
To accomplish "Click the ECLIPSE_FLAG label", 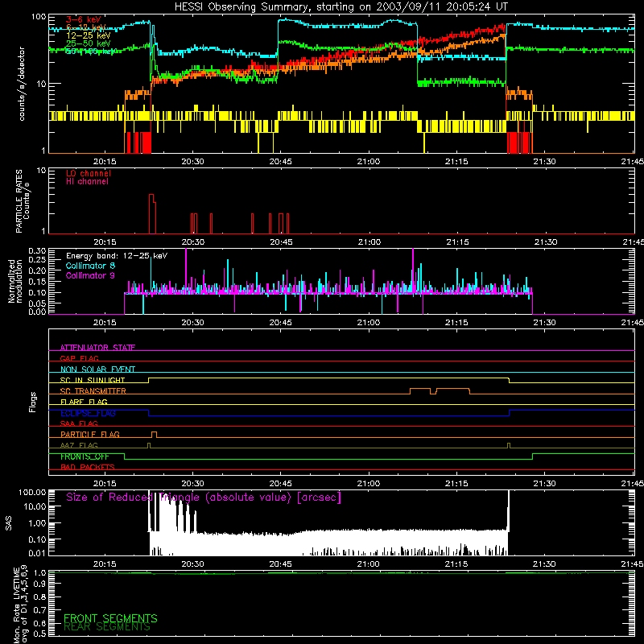I will click(88, 413).
